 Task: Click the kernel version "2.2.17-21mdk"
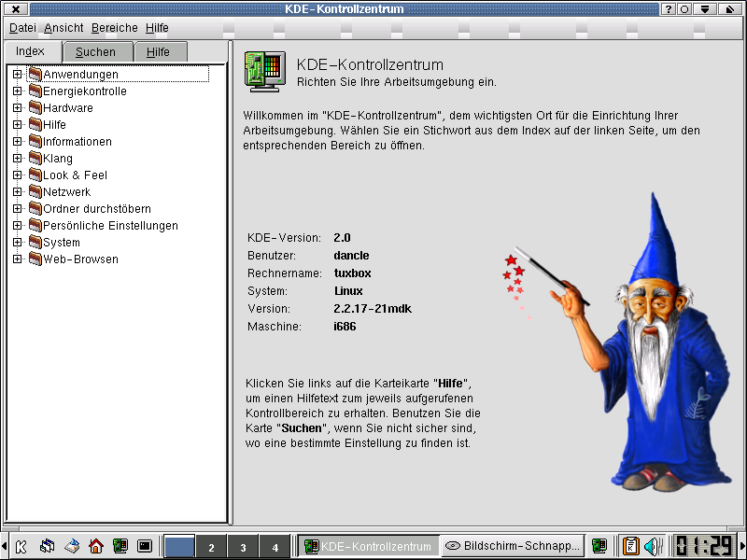click(373, 309)
